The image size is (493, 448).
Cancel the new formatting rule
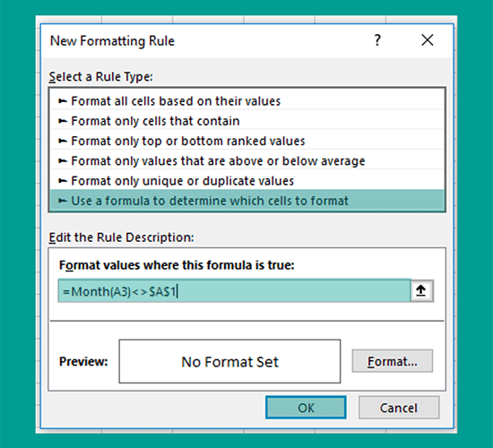click(x=399, y=408)
